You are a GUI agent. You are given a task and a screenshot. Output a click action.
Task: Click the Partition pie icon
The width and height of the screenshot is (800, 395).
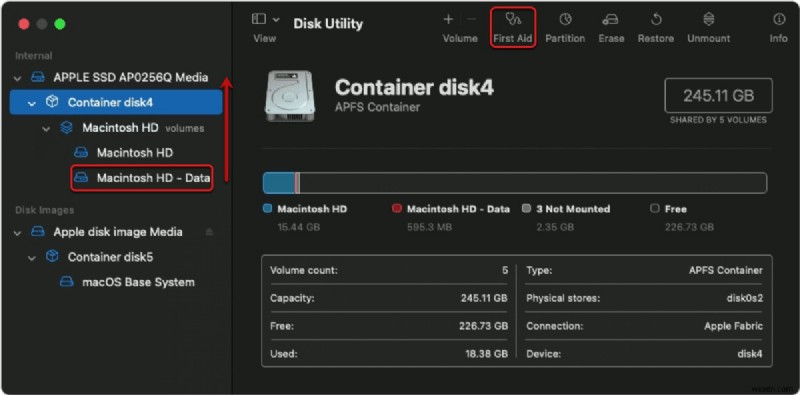click(x=565, y=19)
